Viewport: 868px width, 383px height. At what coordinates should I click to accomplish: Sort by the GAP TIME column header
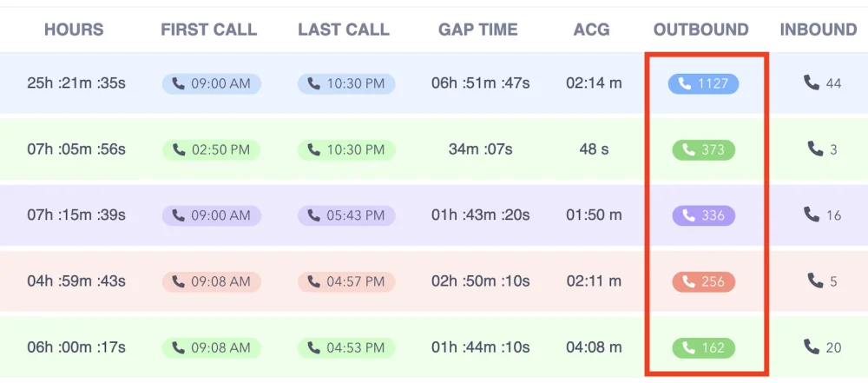click(x=480, y=30)
